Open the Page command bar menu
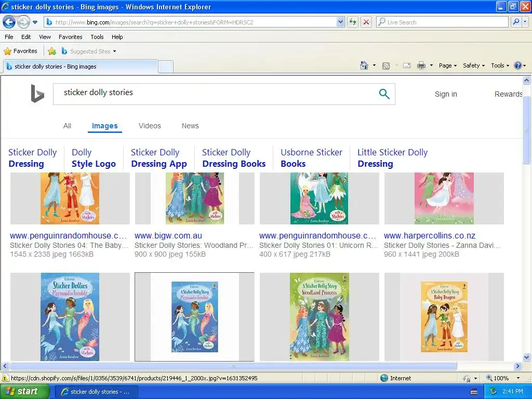The image size is (532, 399). [447, 65]
